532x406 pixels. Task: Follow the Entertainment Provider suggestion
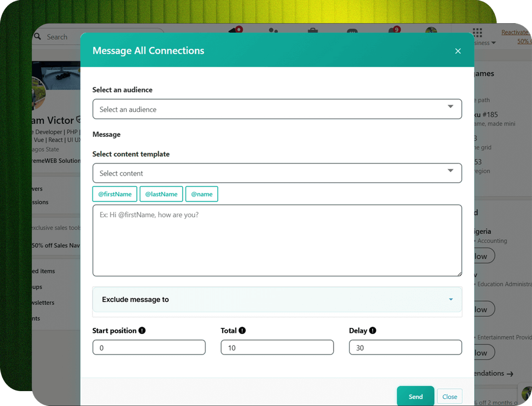pyautogui.click(x=484, y=352)
